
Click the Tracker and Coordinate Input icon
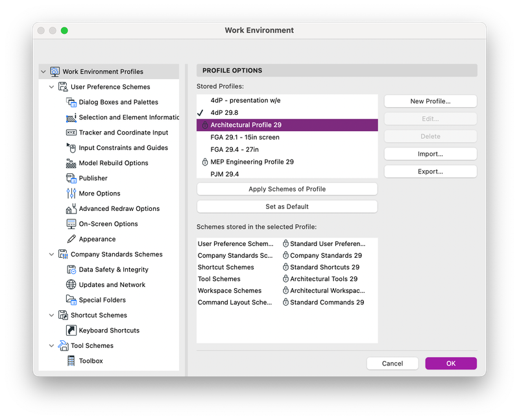tap(71, 132)
